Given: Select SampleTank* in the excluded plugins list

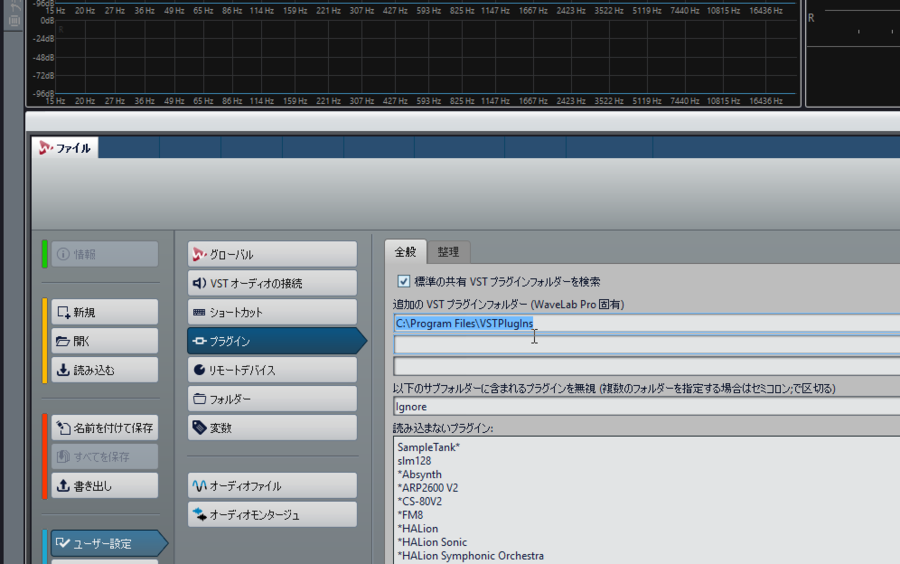Looking at the screenshot, I should (x=428, y=447).
